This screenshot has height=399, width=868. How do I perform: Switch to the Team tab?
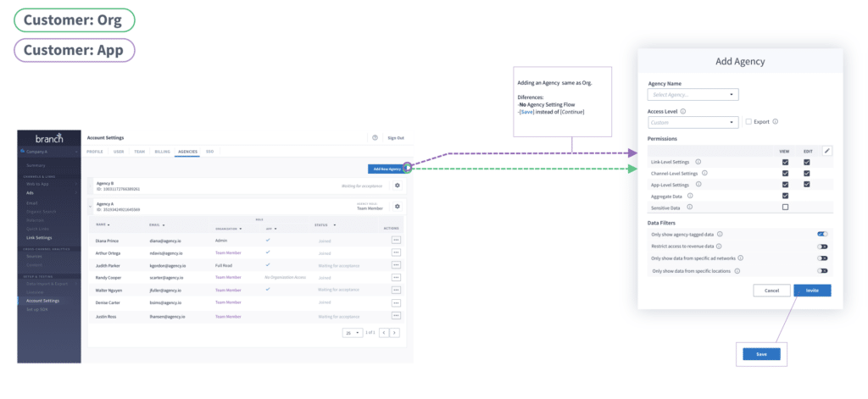(x=139, y=152)
